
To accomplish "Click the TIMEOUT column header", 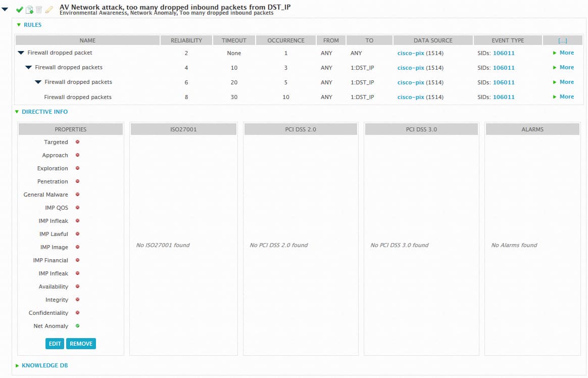I will point(234,40).
